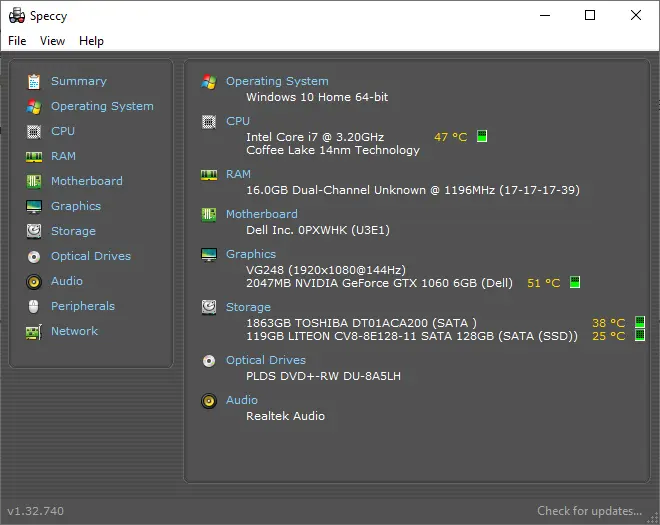Click the Windows 10 Home 64-bit text
660x525 pixels.
click(x=317, y=97)
